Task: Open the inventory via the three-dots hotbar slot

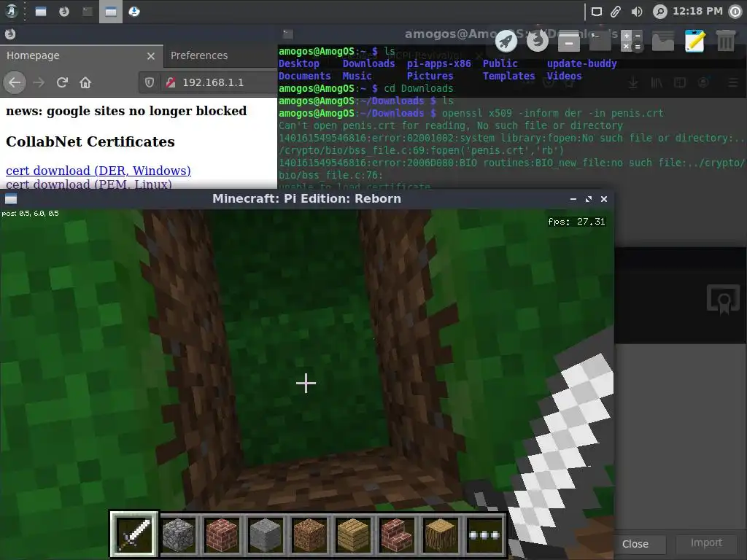Action: [x=484, y=534]
